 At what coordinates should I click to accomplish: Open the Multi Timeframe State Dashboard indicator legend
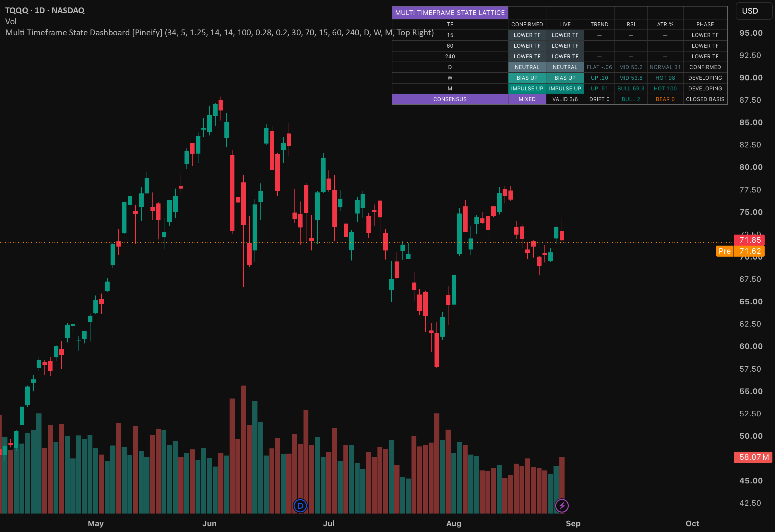pyautogui.click(x=220, y=32)
